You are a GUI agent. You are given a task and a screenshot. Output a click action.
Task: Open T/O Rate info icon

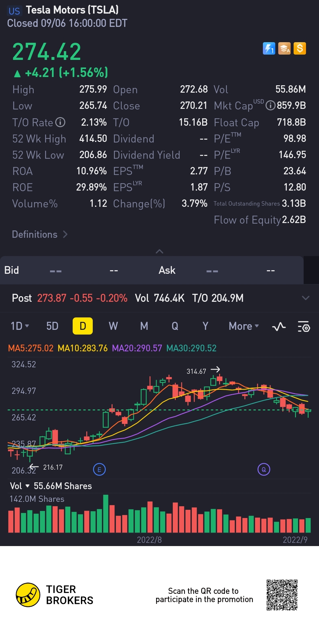tap(60, 122)
